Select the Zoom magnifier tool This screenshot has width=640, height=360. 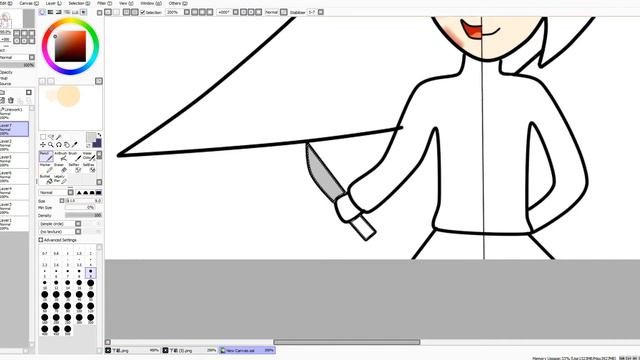[51, 145]
